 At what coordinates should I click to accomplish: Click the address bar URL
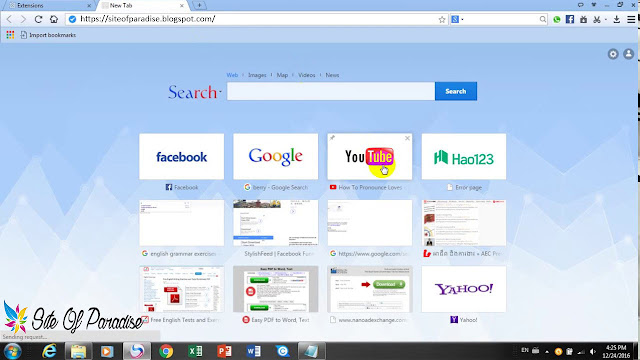(x=148, y=19)
